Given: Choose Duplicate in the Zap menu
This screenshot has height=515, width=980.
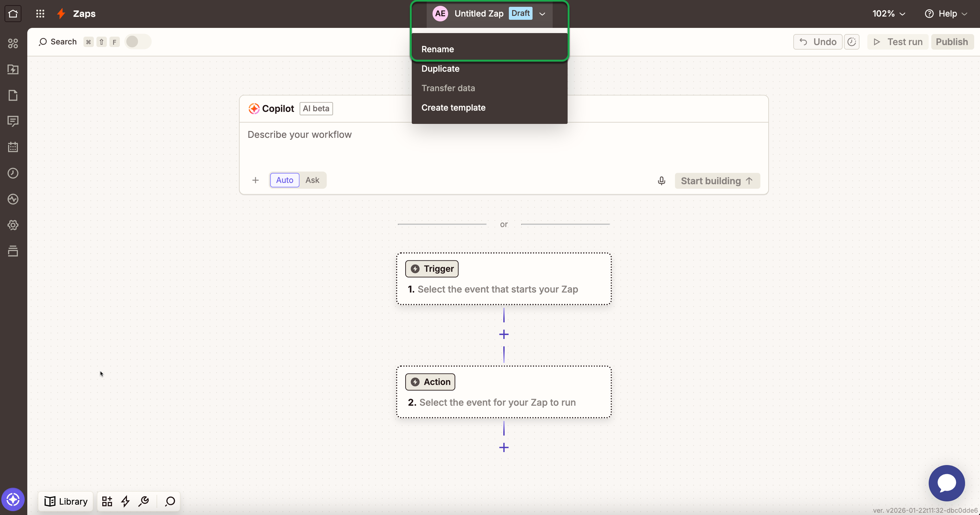Looking at the screenshot, I should pyautogui.click(x=440, y=69).
